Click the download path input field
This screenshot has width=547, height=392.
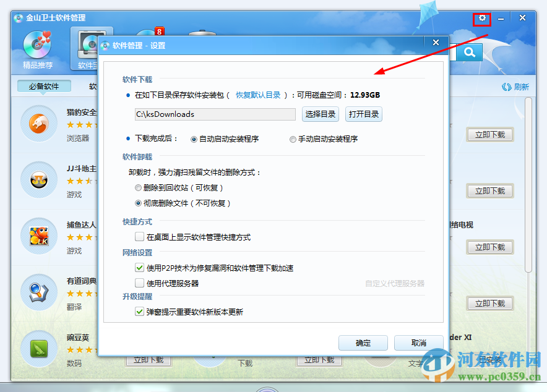215,114
